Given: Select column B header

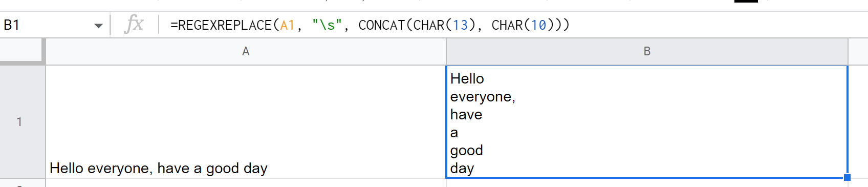Looking at the screenshot, I should 647,51.
